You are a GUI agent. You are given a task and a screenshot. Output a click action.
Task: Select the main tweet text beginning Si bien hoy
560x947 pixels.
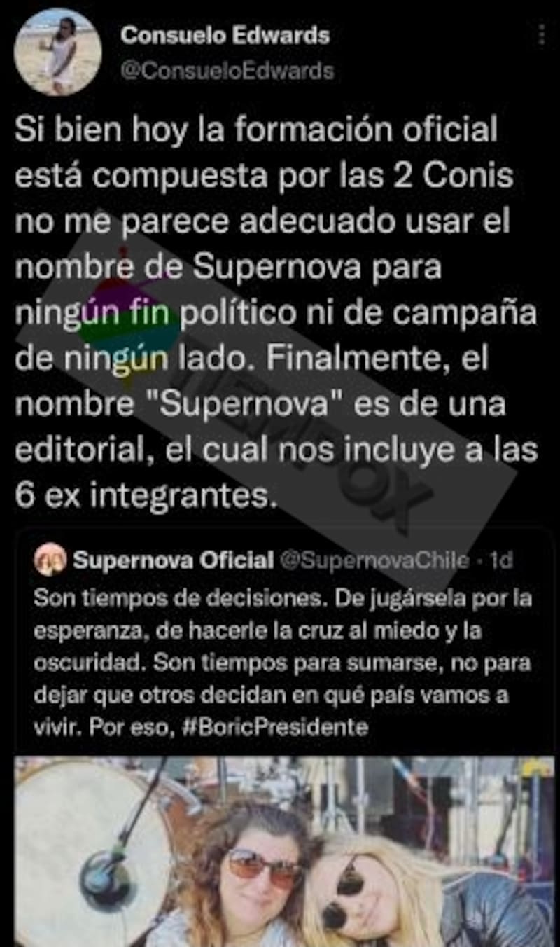click(276, 312)
